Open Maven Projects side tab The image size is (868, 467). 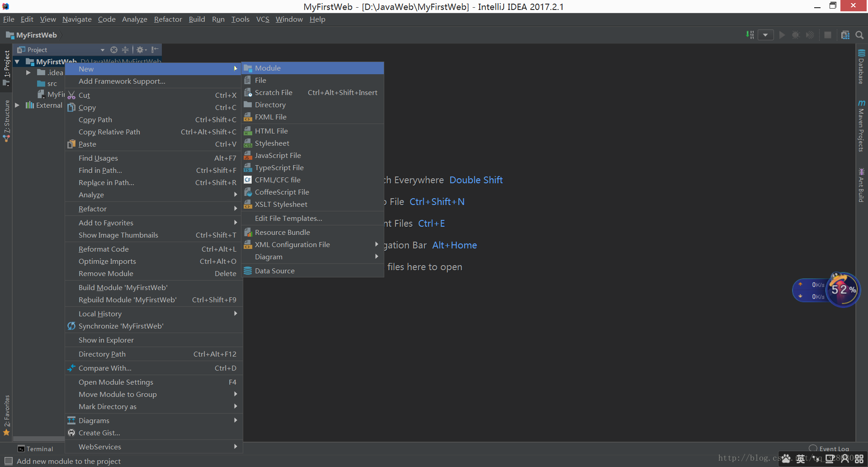pos(862,126)
